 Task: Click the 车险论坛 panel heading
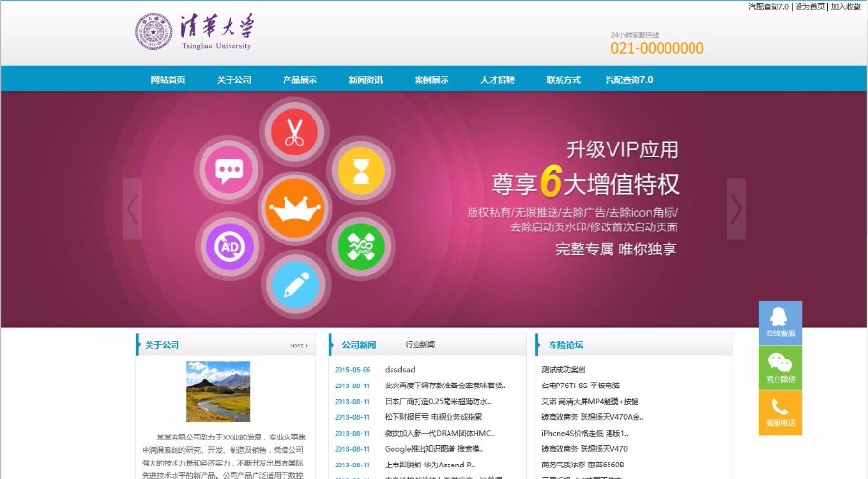tap(566, 345)
